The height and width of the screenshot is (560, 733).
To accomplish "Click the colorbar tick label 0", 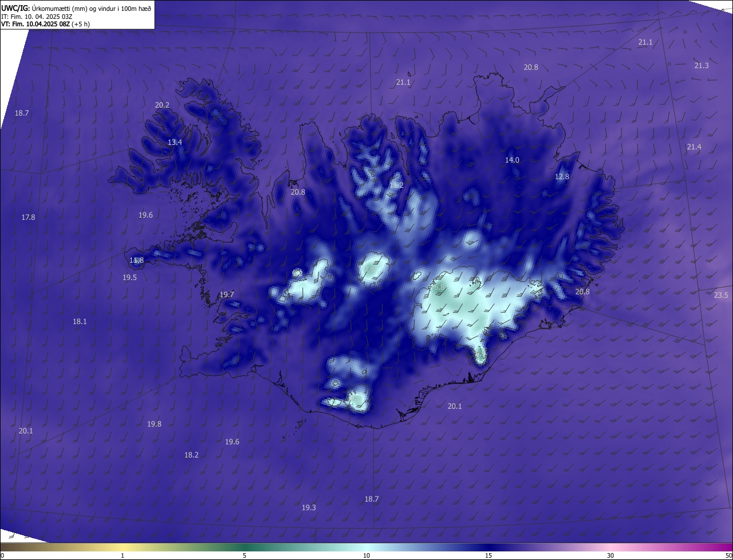I will [x=2, y=555].
